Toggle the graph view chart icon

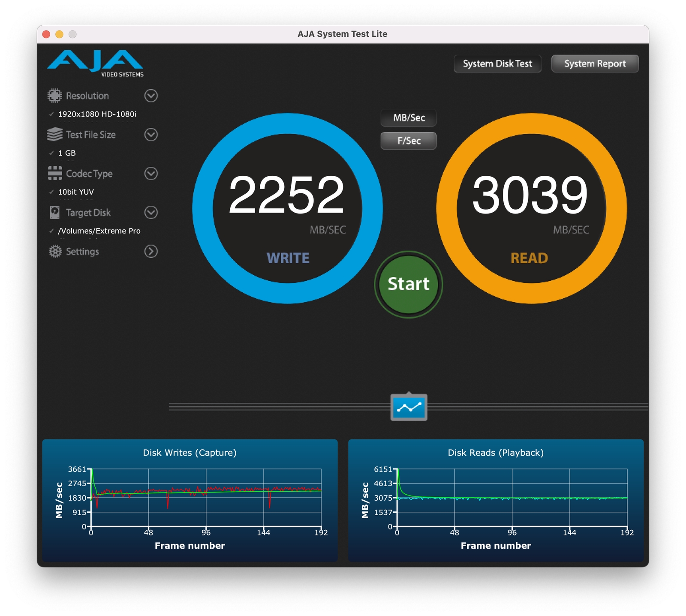tap(409, 407)
